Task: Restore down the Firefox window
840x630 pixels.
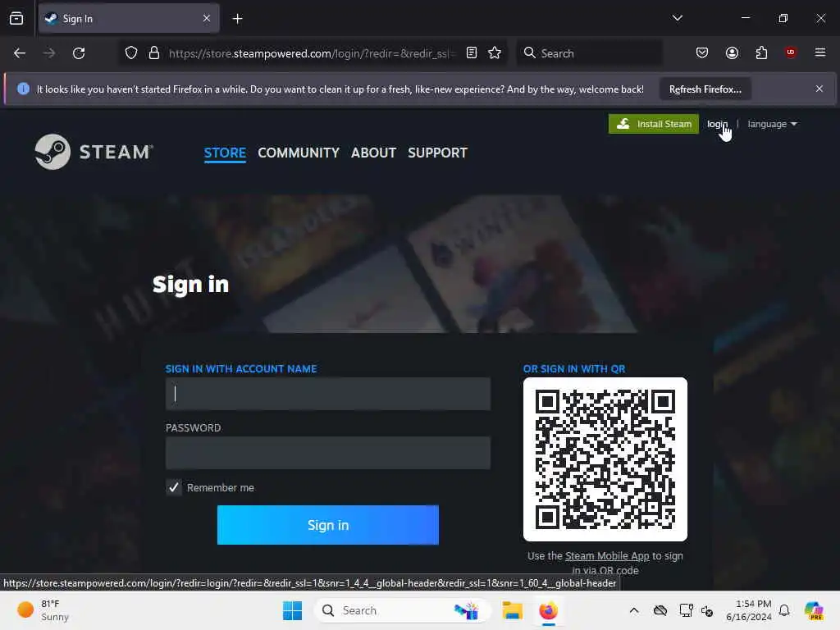Action: pos(783,18)
